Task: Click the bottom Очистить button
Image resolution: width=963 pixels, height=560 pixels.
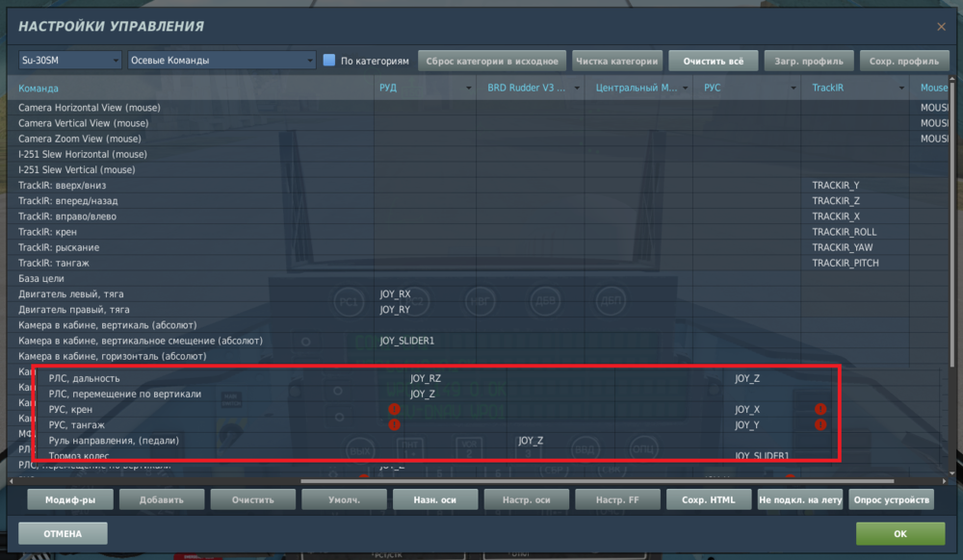Action: [253, 500]
